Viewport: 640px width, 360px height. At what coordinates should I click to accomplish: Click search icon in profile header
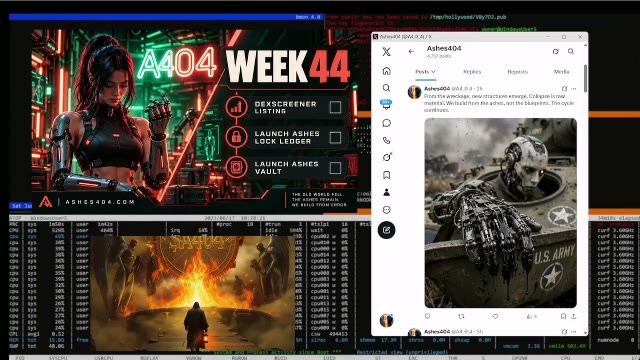(571, 51)
